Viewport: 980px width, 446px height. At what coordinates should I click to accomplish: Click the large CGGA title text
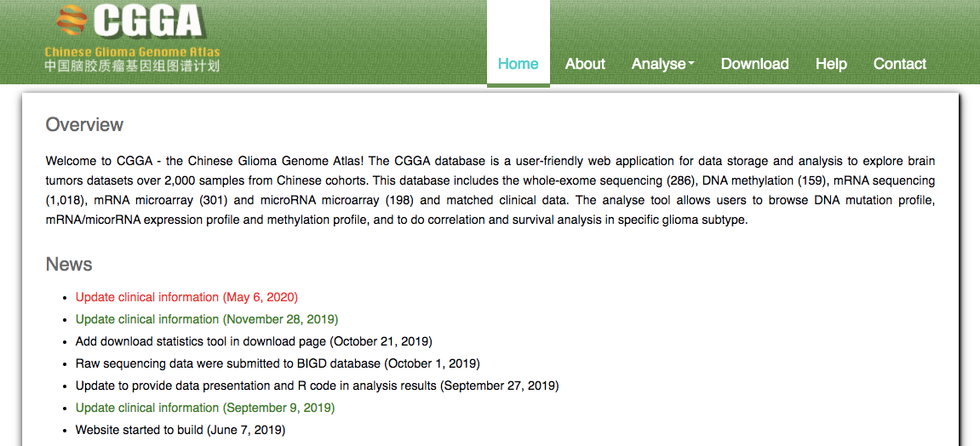tap(147, 21)
